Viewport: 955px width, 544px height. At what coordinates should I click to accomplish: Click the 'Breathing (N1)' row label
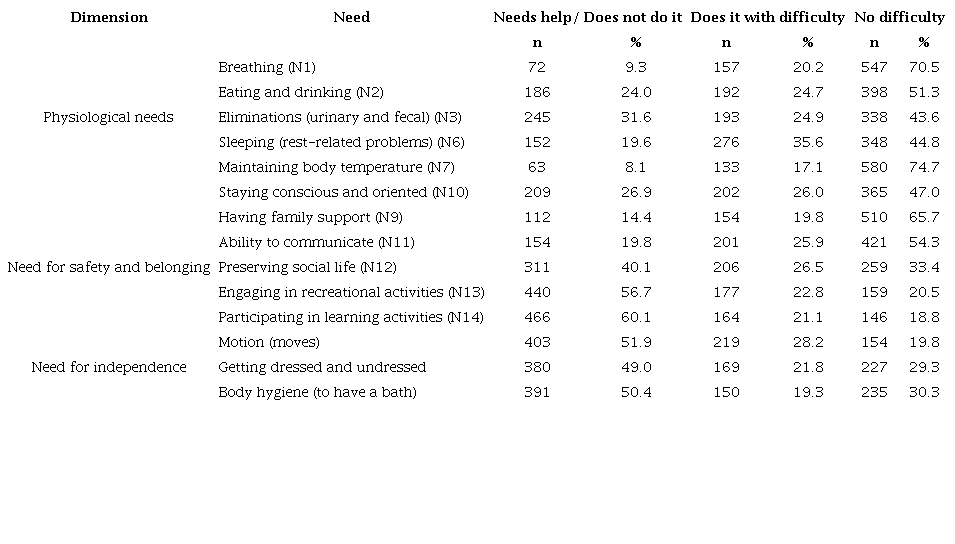267,67
